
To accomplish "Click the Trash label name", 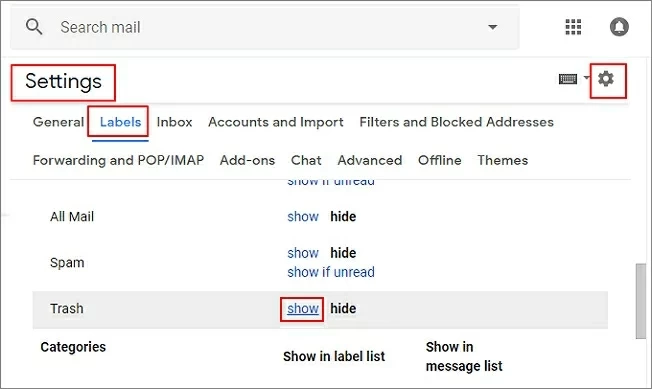I will pos(67,308).
